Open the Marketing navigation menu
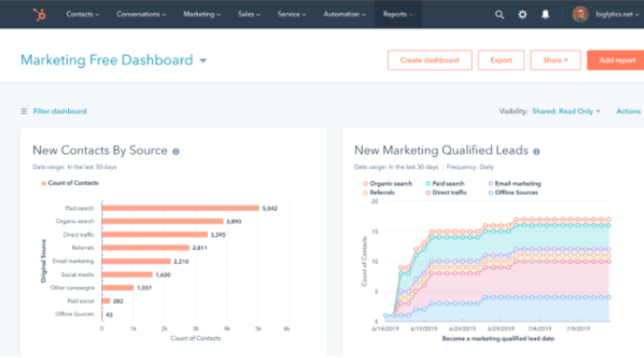 tap(202, 15)
